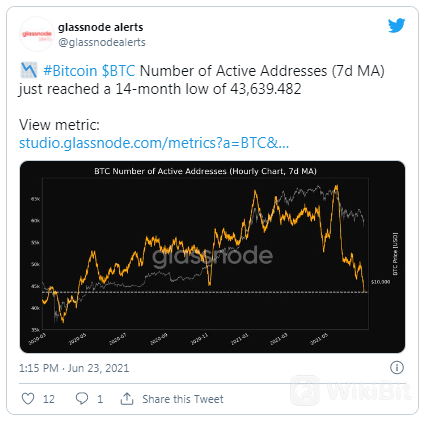Click the glassnode watermark on chart

[212, 256]
